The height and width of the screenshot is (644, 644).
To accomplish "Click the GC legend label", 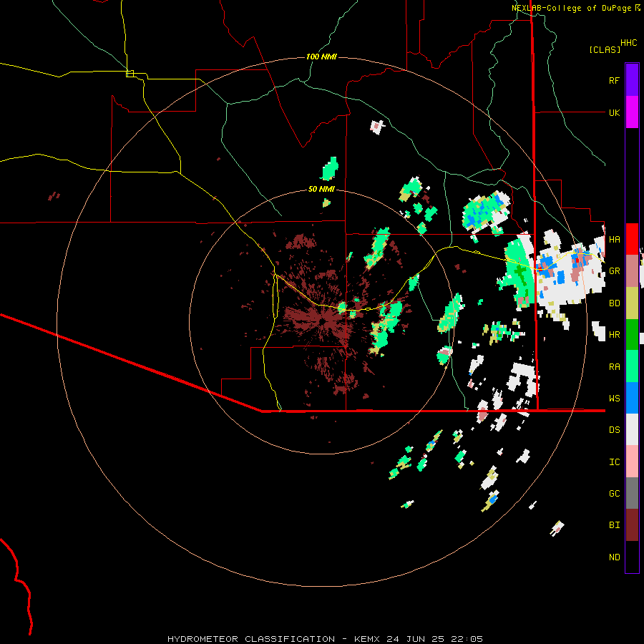I will pos(614,494).
